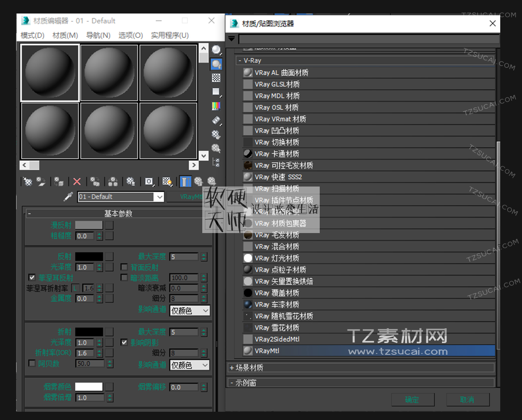522x420 pixels.
Task: Click Assign Material to Selection icon
Action: (x=59, y=181)
